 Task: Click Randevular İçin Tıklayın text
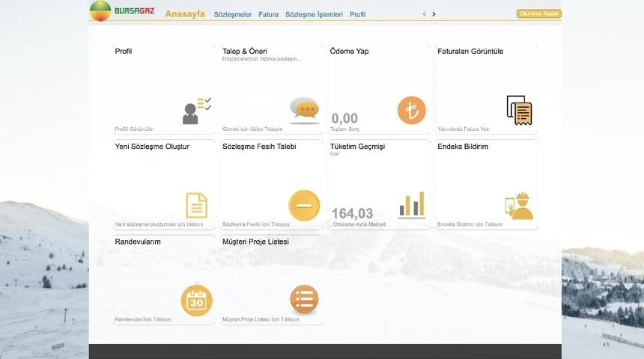click(143, 319)
